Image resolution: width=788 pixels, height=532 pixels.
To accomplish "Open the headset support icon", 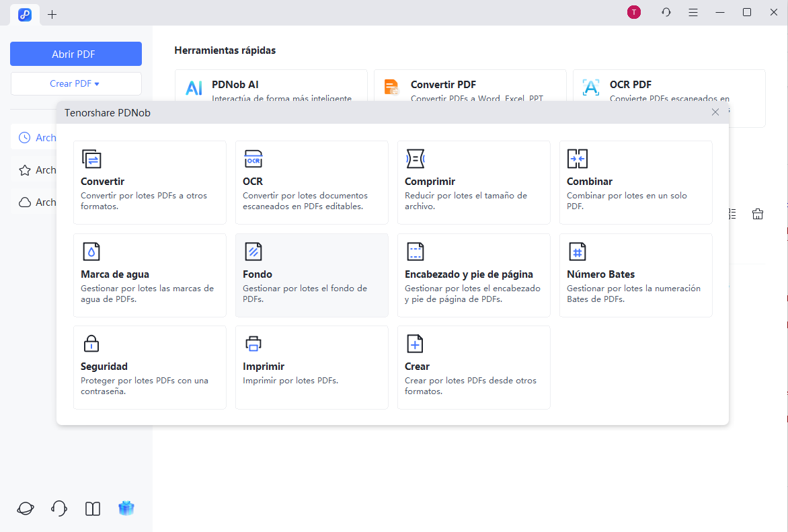I will 58,508.
